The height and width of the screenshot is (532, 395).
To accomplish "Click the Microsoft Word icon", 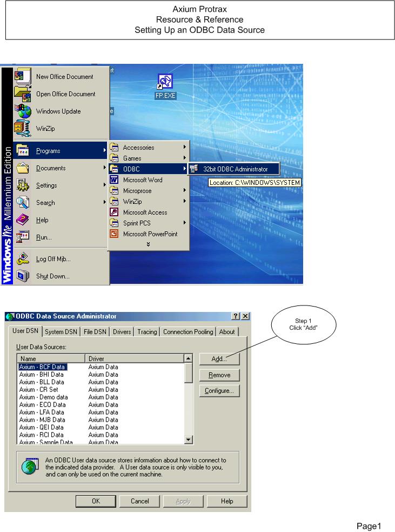I will point(114,180).
